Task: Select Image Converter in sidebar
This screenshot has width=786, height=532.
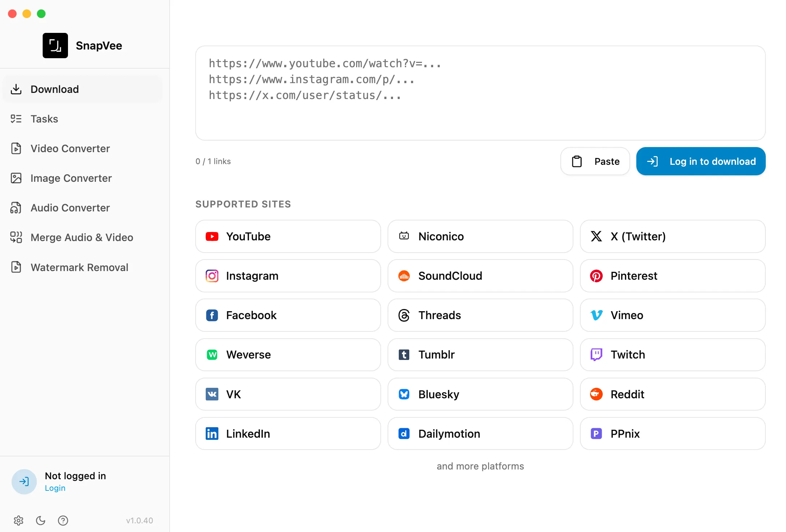Action: (82, 178)
